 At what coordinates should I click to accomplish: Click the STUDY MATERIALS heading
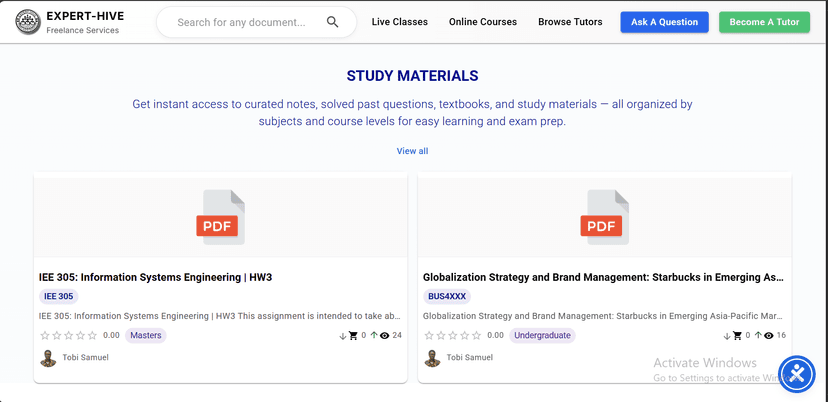point(412,76)
